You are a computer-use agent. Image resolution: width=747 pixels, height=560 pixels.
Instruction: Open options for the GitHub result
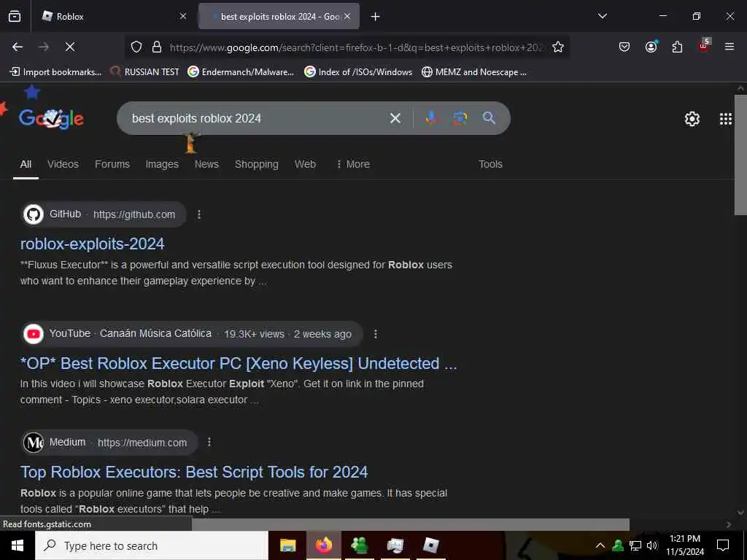[x=199, y=214]
